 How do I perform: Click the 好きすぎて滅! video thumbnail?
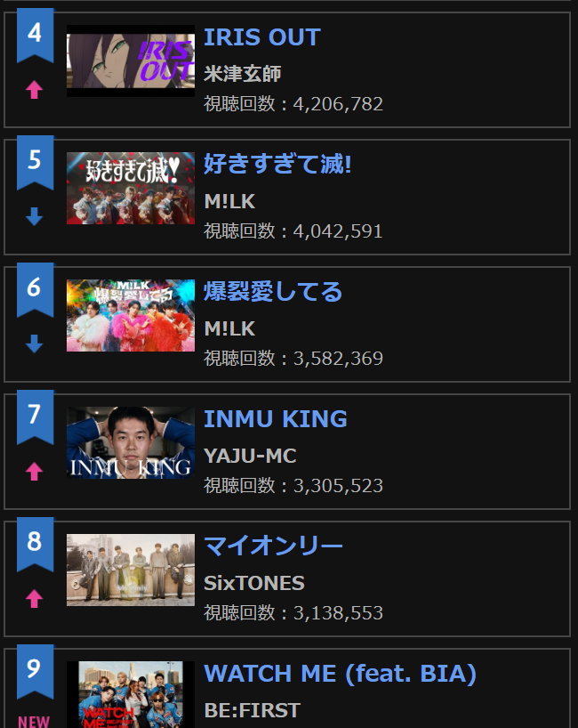click(131, 188)
